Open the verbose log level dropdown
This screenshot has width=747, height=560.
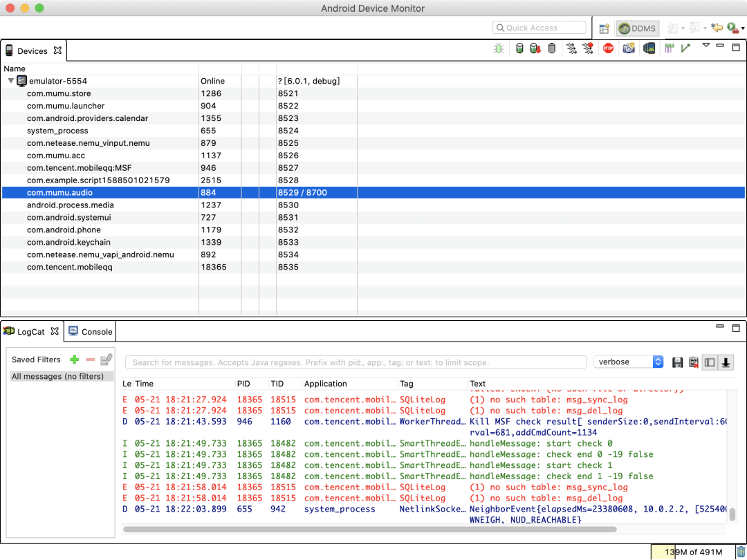628,362
